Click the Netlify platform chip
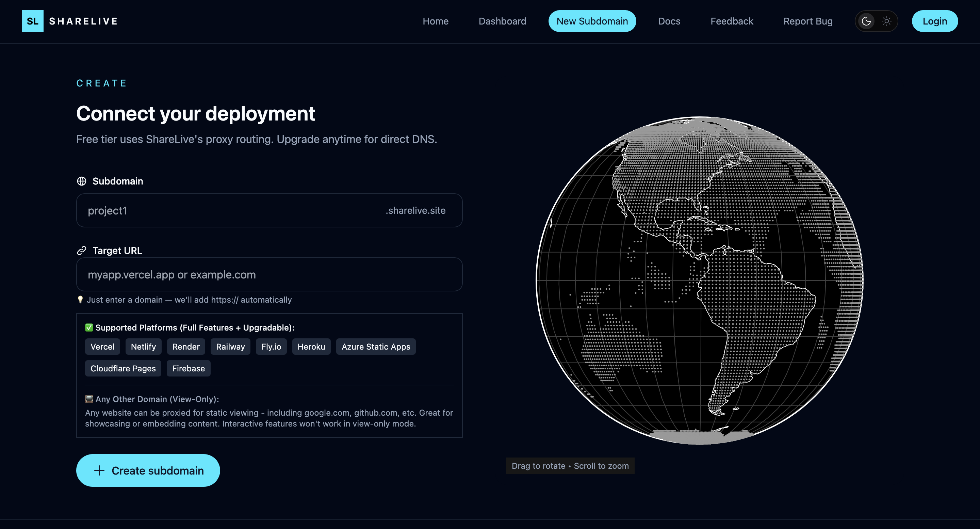Image resolution: width=980 pixels, height=529 pixels. coord(143,347)
